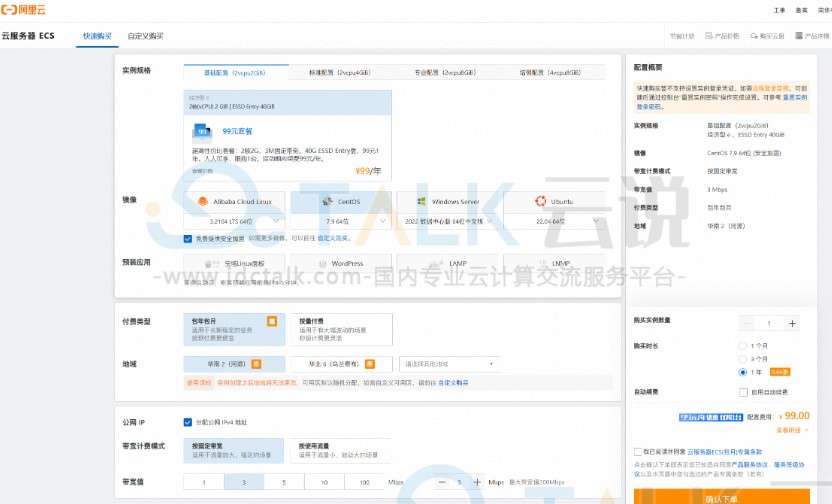
Task: Select the 专业配置 (2vcpu8GiB) spec tab
Action: tap(445, 72)
